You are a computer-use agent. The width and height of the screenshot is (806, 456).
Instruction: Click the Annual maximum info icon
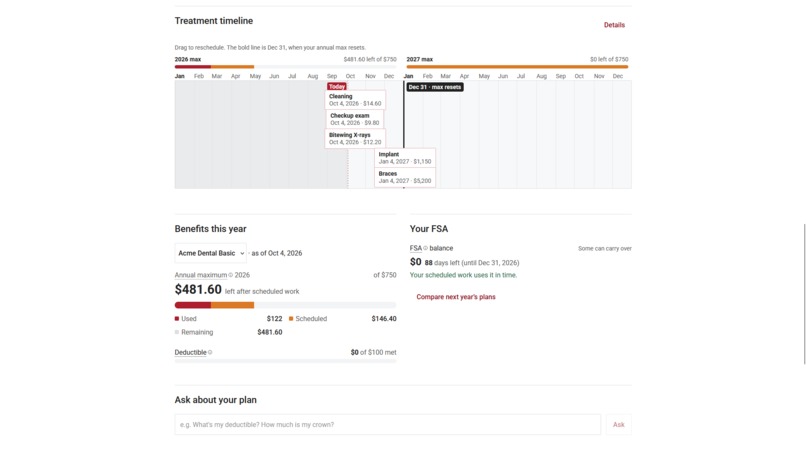230,275
